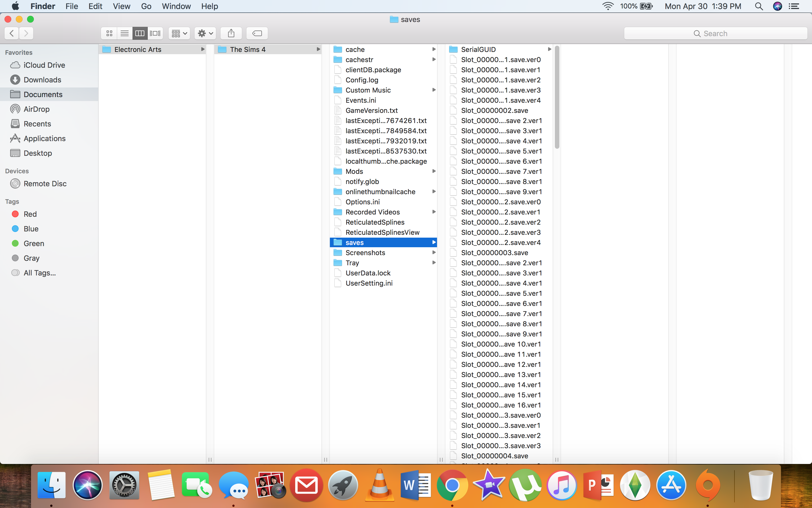Open iCloud Drive in sidebar
The width and height of the screenshot is (812, 508).
pos(49,65)
